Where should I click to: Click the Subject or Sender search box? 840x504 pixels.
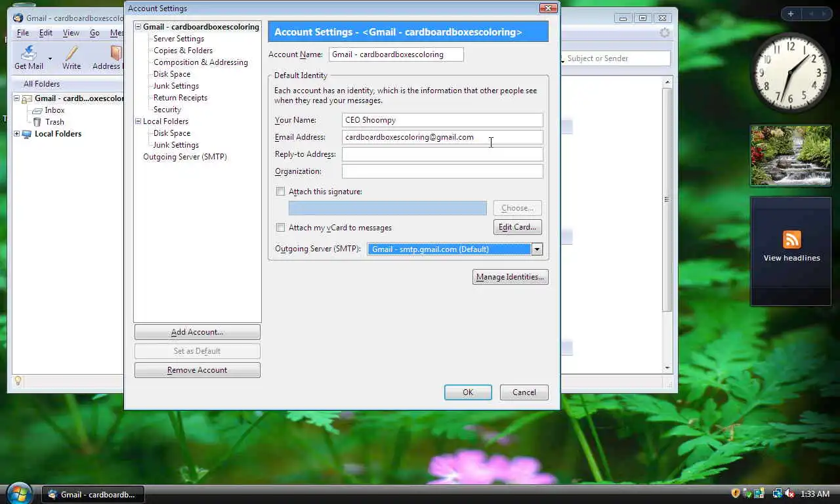[x=618, y=58]
